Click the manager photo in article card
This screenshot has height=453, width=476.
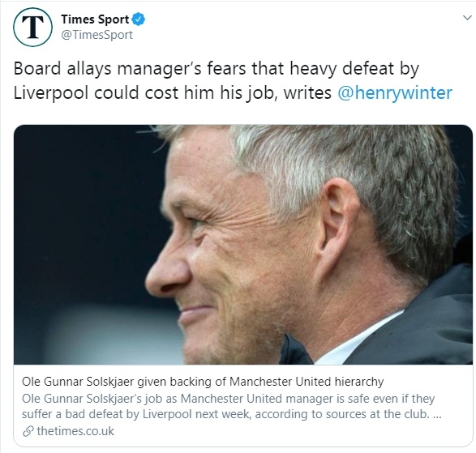pos(243,245)
